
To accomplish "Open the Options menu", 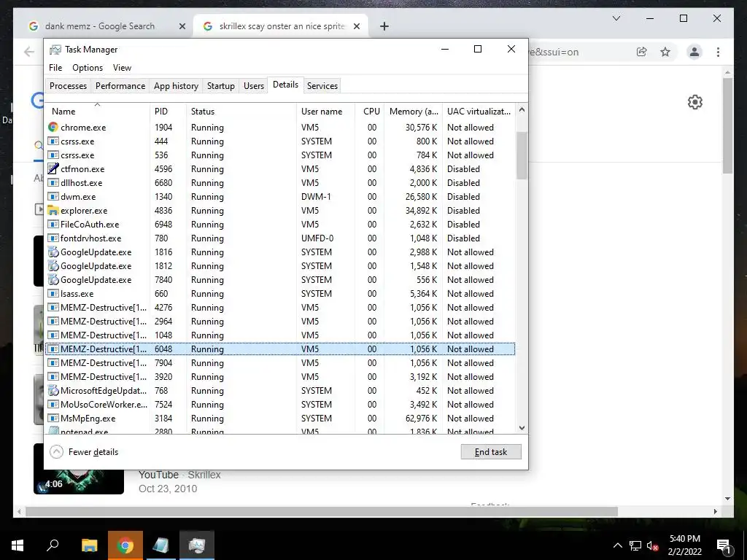I will tap(88, 68).
